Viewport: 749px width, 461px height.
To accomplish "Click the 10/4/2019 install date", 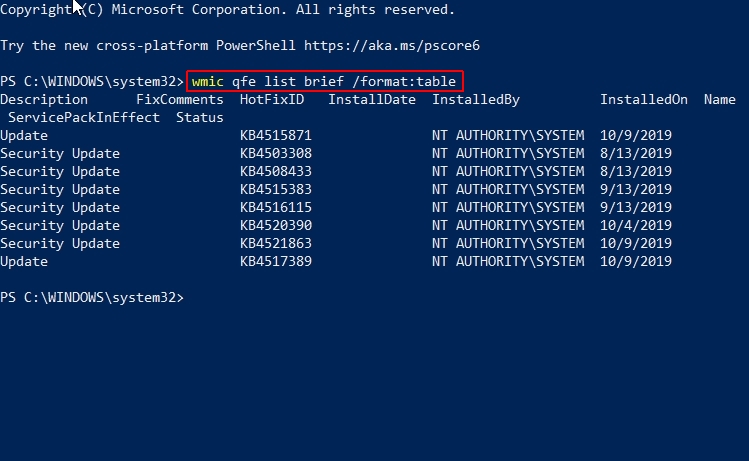I will pos(636,225).
